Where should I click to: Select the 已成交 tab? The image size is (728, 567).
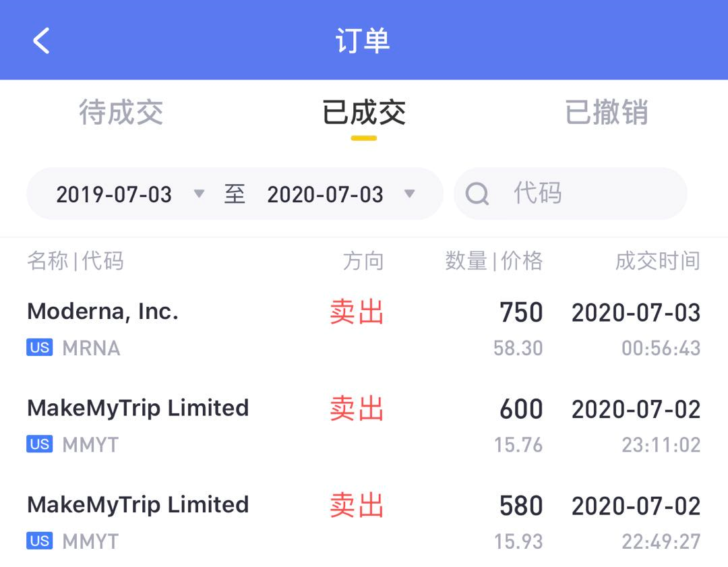(364, 113)
